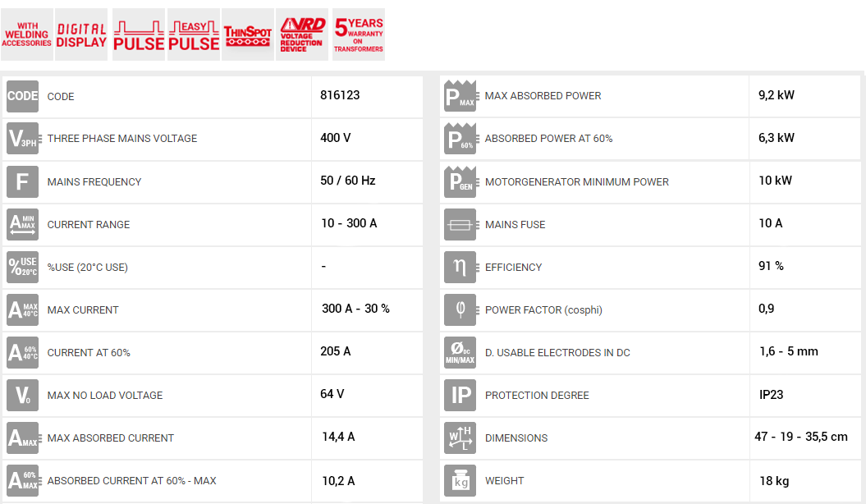Click the MAX ABSORBED POWER label
The width and height of the screenshot is (866, 504).
(543, 96)
